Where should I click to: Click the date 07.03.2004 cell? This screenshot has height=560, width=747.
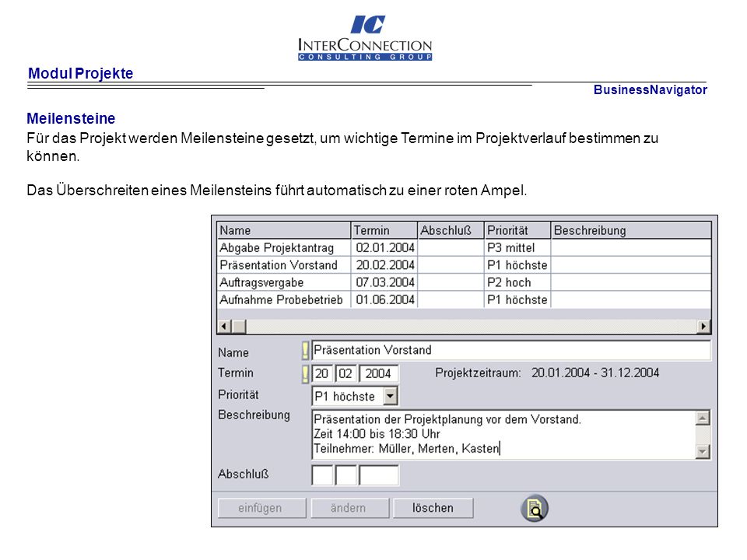click(x=385, y=283)
